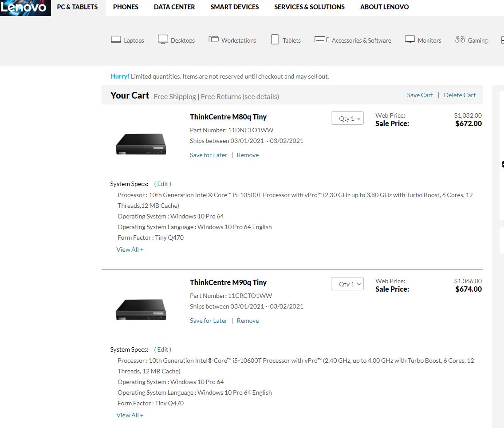Click the Delete Cart link
Screen dimensions: 504x428
click(x=460, y=95)
